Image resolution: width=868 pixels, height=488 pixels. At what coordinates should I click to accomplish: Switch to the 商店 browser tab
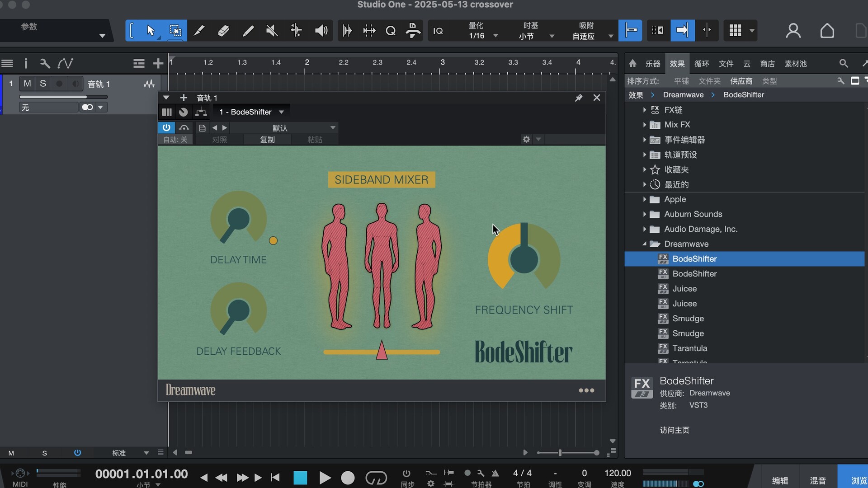coord(768,64)
